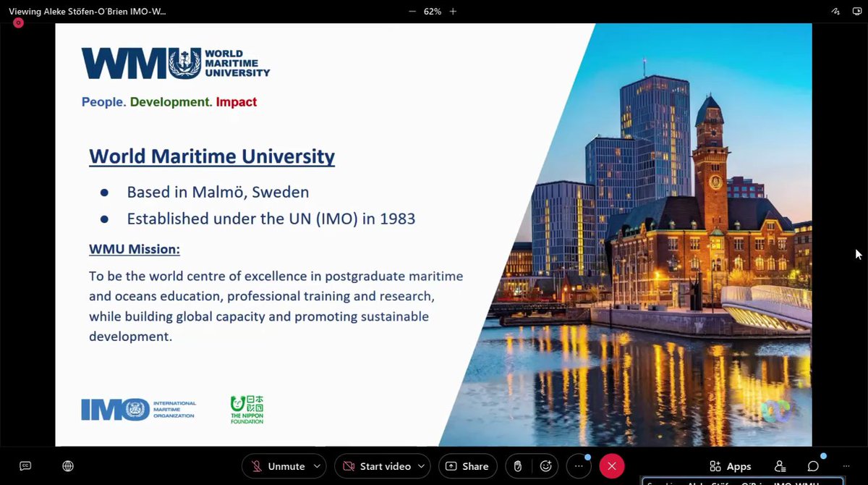Click the red recording indicator
This screenshot has width=868, height=485.
click(18, 22)
